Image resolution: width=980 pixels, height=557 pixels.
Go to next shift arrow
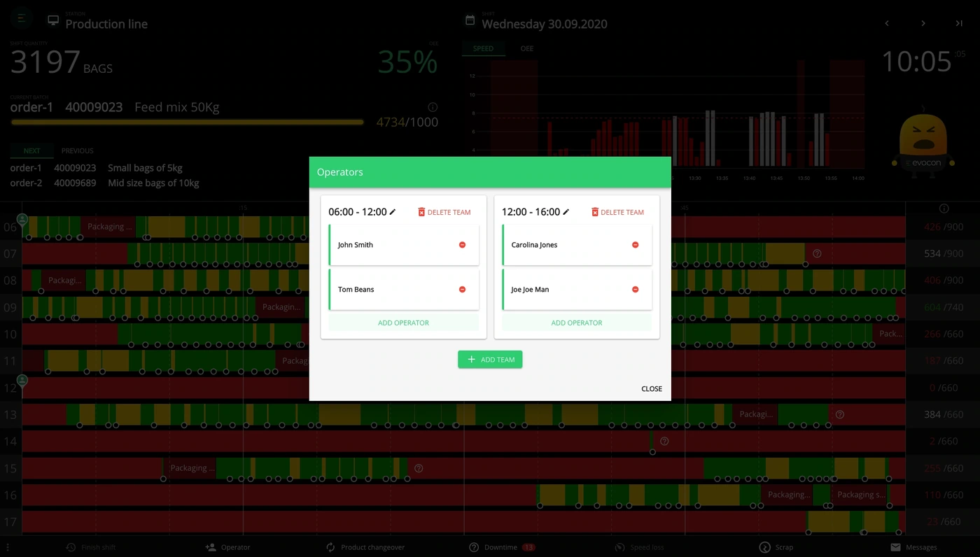(923, 23)
